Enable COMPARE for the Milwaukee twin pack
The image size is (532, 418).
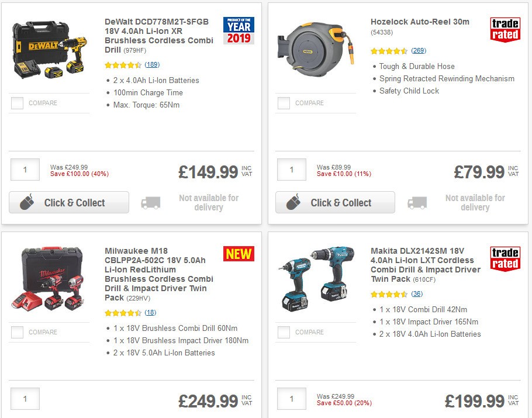pyautogui.click(x=18, y=332)
